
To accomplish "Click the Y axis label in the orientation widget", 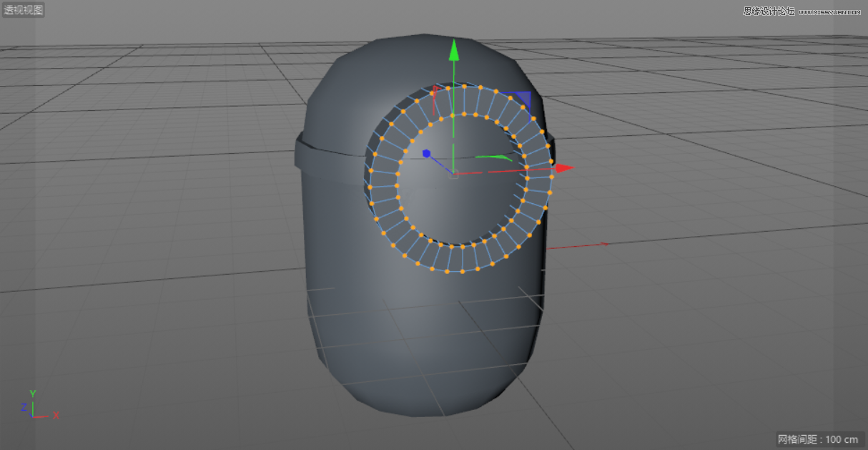I will tap(33, 393).
